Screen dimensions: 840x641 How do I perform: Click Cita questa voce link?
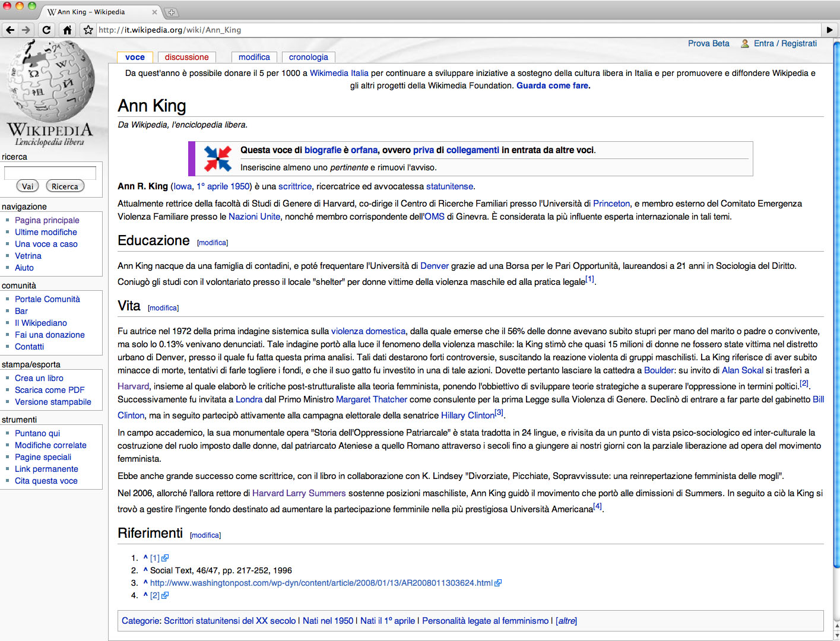tap(46, 481)
